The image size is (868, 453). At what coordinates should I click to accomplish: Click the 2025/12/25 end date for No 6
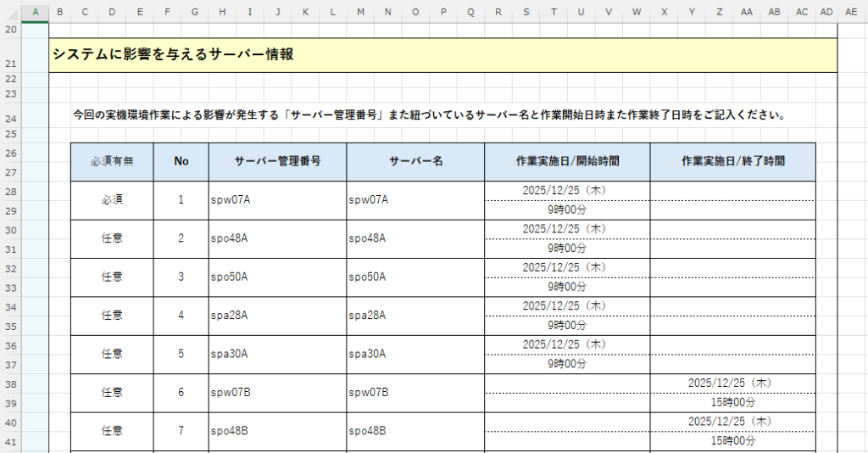click(x=732, y=383)
